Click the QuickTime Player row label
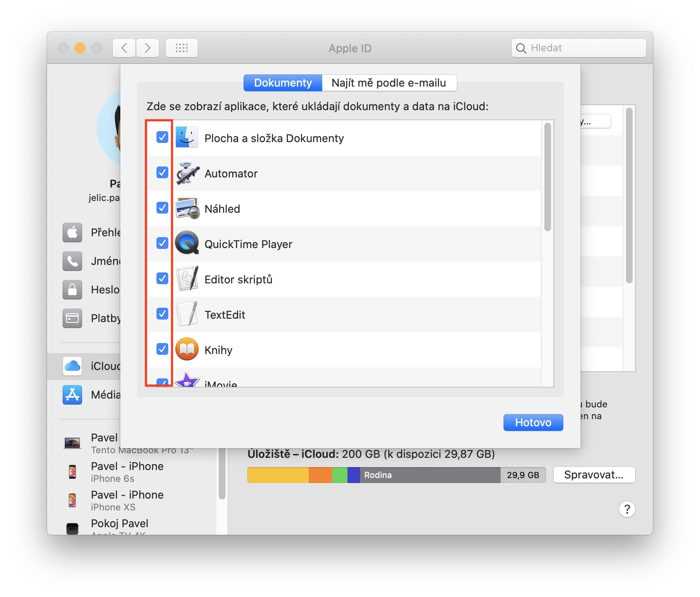This screenshot has height=597, width=700. (x=248, y=244)
